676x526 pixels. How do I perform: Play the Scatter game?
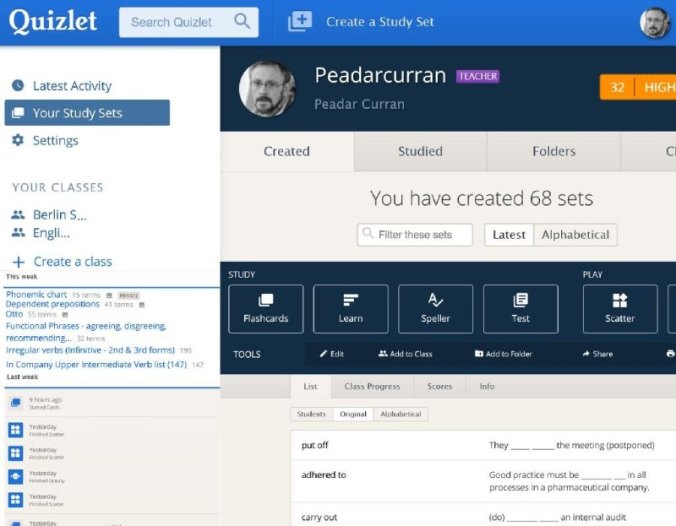(620, 309)
